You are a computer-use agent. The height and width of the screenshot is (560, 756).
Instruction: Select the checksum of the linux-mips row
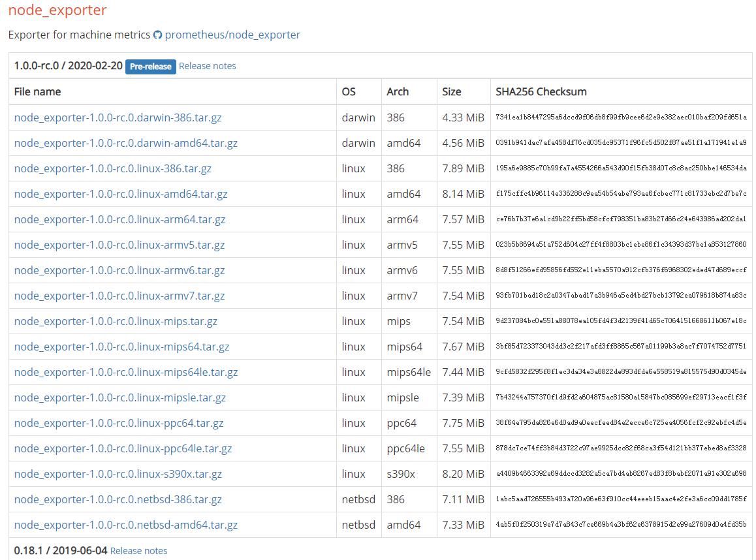[621, 321]
